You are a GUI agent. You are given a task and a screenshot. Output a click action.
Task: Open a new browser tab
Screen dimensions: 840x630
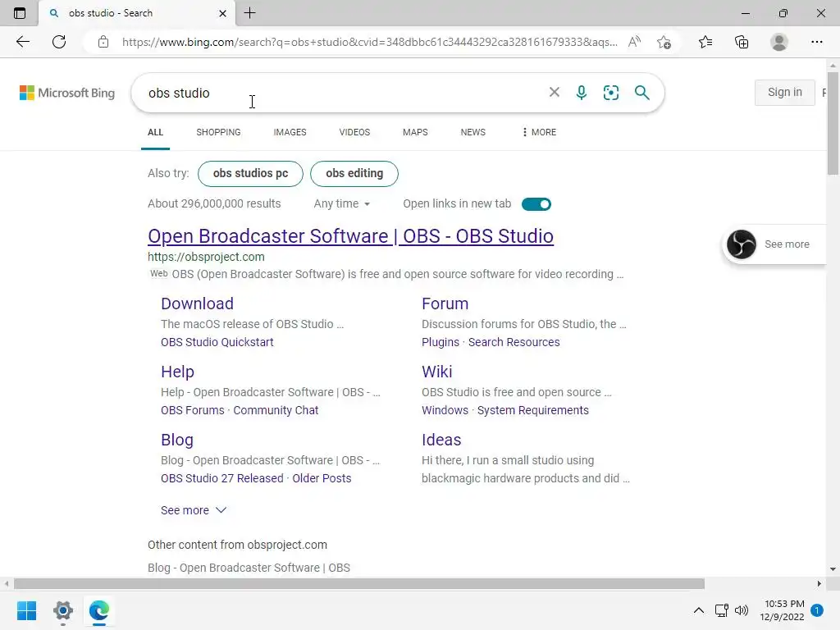point(249,13)
